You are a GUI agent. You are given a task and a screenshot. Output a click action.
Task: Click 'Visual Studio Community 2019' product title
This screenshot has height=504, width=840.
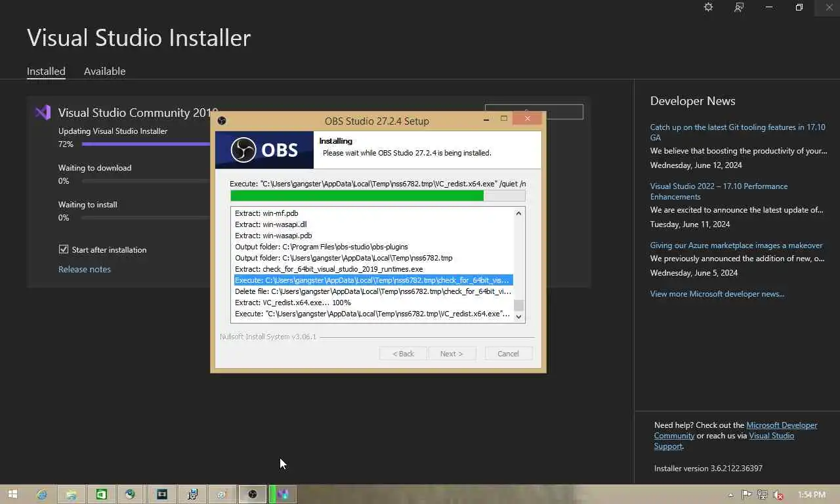pyautogui.click(x=136, y=112)
